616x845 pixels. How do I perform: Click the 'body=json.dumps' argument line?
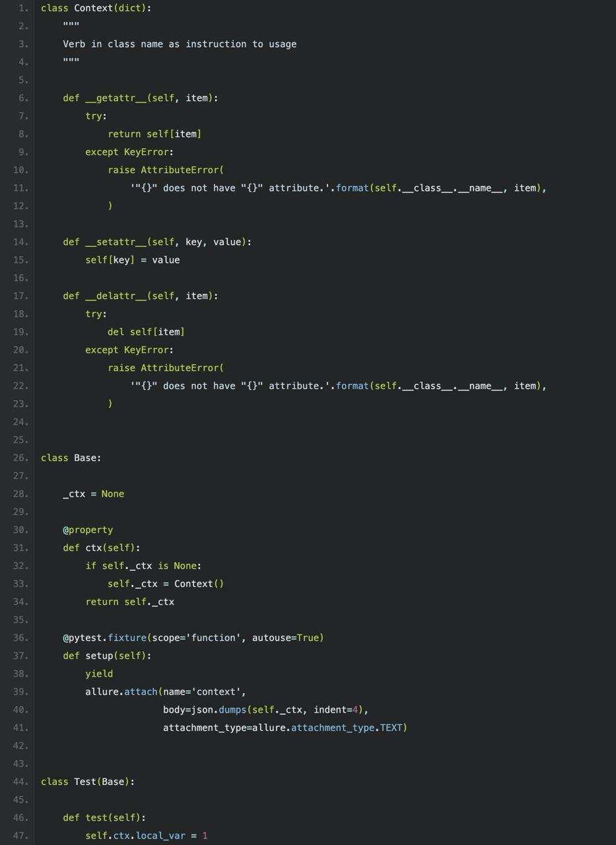(x=265, y=710)
